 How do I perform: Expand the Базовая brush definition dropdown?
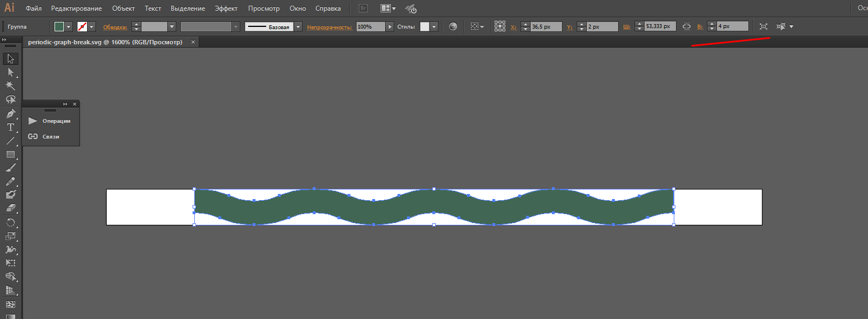pos(298,26)
